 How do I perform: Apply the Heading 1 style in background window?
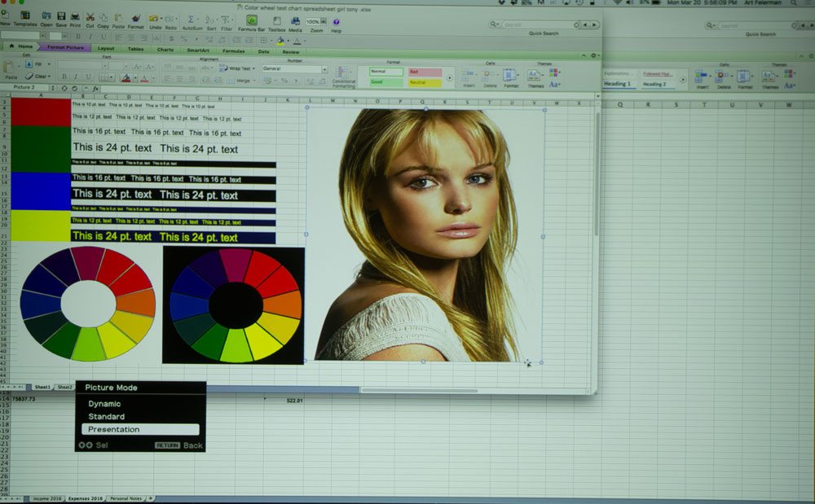tap(619, 84)
